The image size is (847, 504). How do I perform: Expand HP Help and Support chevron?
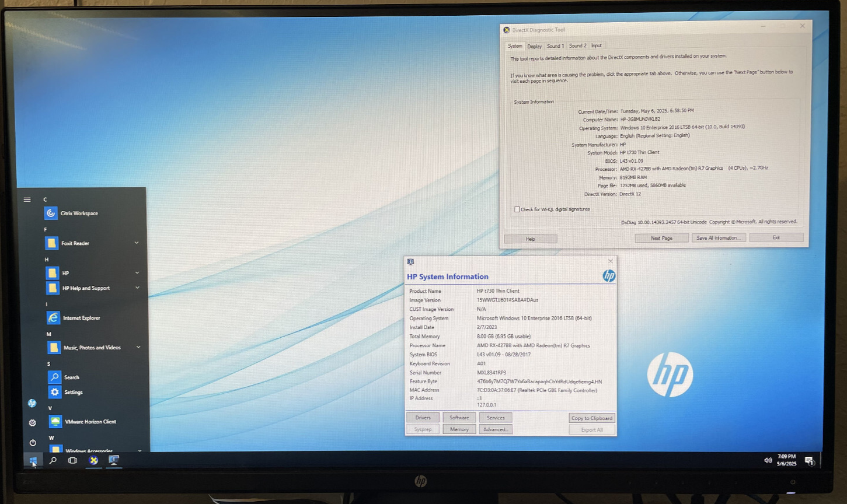(138, 288)
